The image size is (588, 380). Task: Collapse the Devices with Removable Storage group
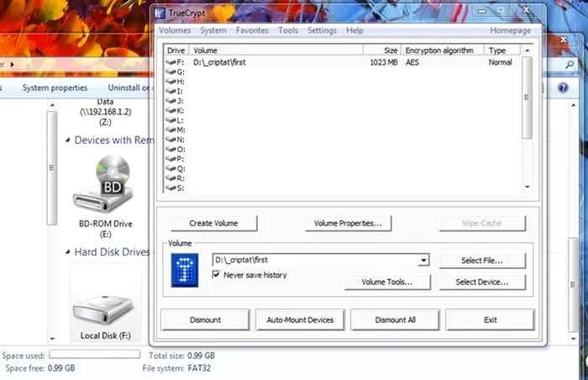[68, 140]
